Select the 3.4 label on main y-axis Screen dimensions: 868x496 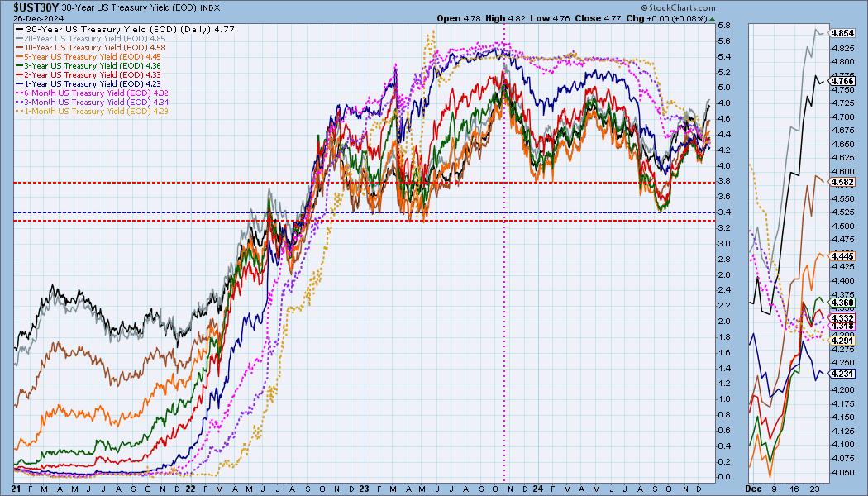(723, 212)
